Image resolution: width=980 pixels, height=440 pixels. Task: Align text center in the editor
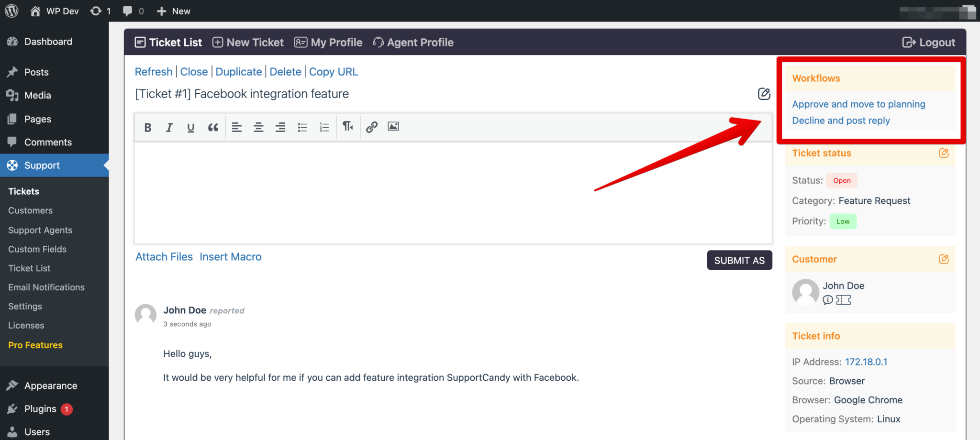(x=258, y=127)
